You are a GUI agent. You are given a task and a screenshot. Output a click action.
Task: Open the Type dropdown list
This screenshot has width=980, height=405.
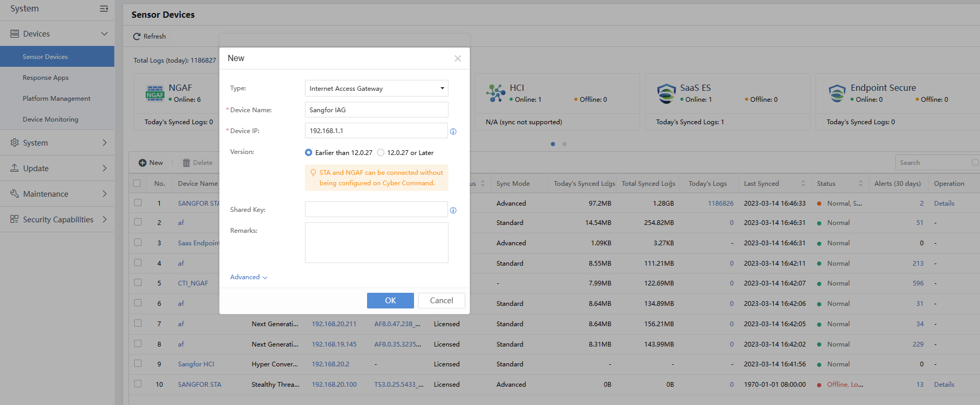pyautogui.click(x=376, y=88)
